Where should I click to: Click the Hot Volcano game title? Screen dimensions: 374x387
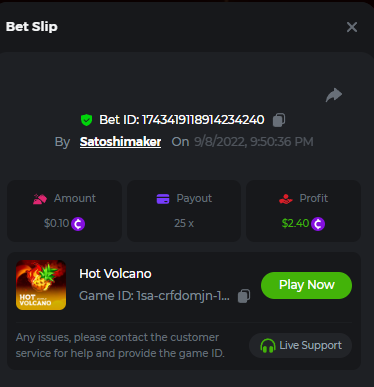pyautogui.click(x=115, y=274)
